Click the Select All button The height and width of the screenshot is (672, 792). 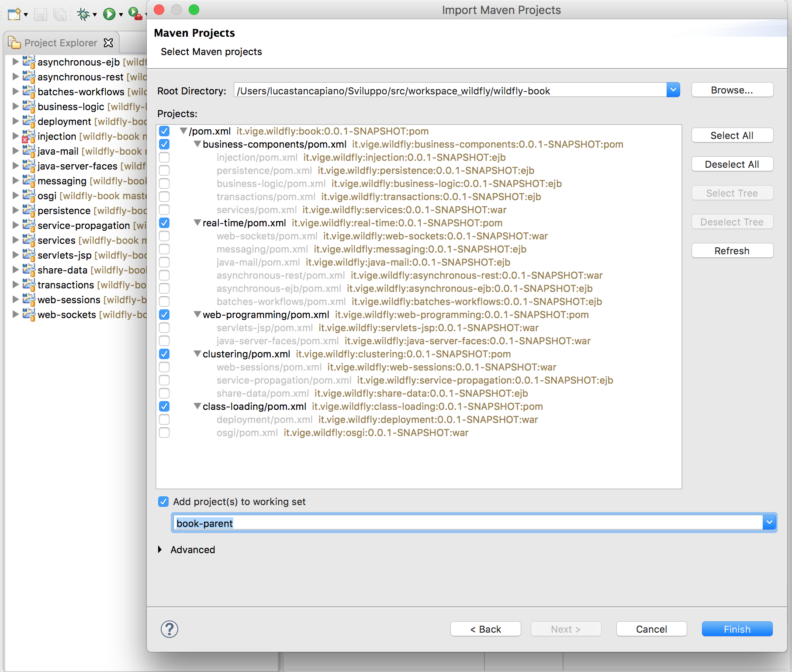tap(732, 135)
